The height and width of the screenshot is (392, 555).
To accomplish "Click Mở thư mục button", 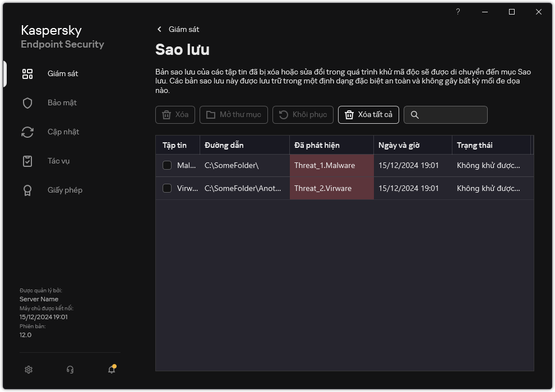I will click(234, 115).
